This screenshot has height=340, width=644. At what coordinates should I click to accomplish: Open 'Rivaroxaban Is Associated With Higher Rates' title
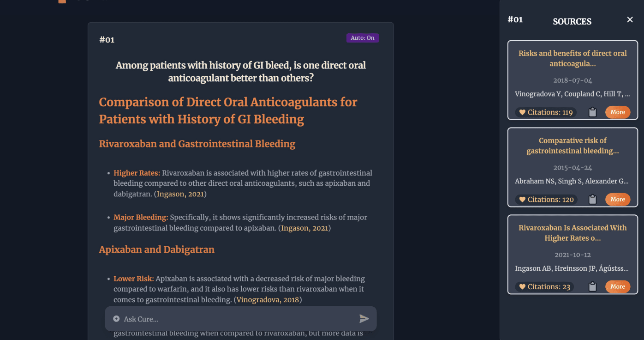572,233
